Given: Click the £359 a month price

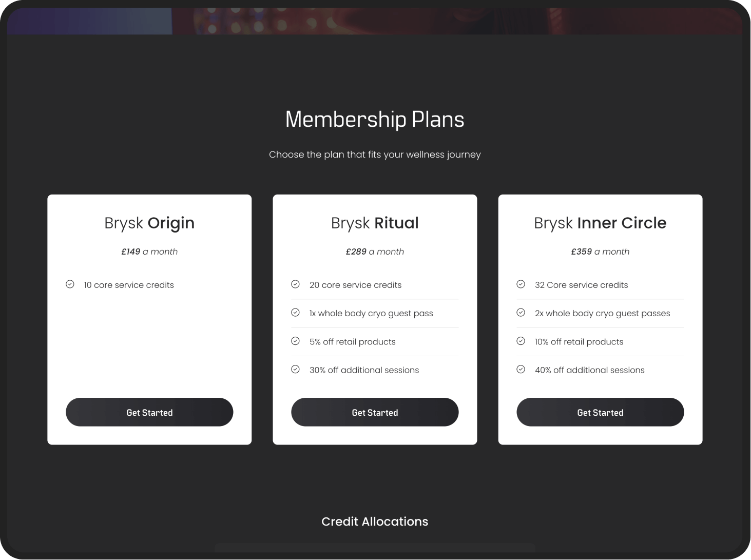Looking at the screenshot, I should coord(600,252).
